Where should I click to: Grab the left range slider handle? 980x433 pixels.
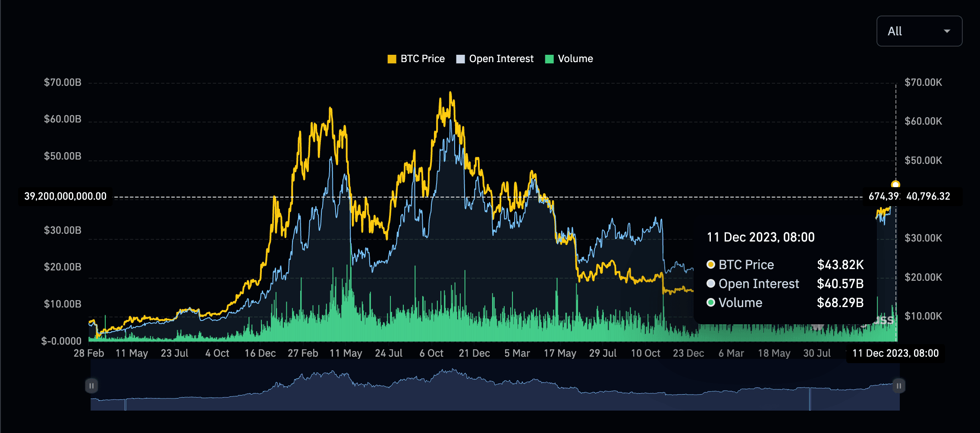click(x=91, y=386)
